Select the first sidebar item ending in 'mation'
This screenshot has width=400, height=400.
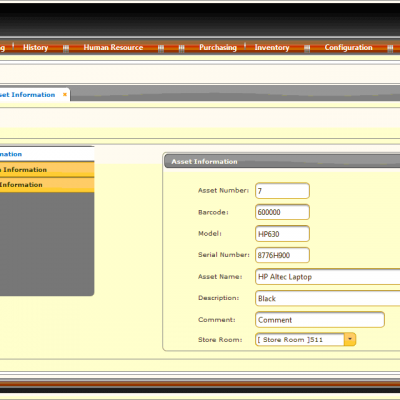coord(47,154)
